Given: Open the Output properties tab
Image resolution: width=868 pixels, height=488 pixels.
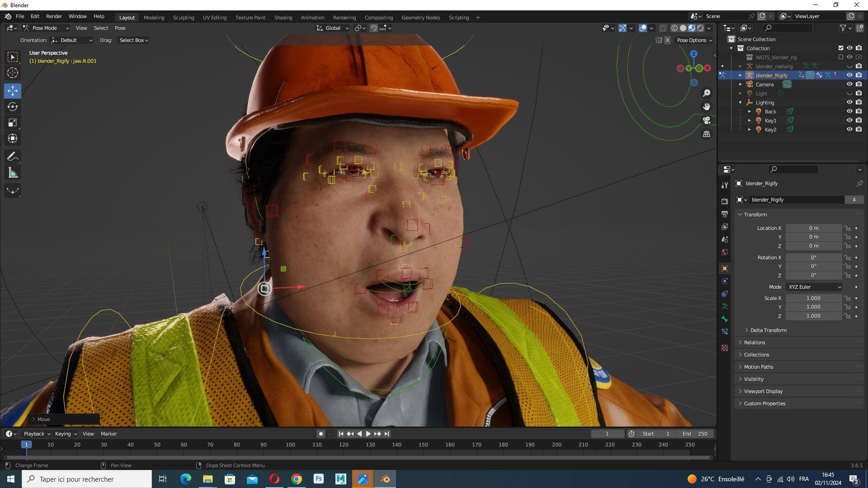Looking at the screenshot, I should (x=725, y=214).
